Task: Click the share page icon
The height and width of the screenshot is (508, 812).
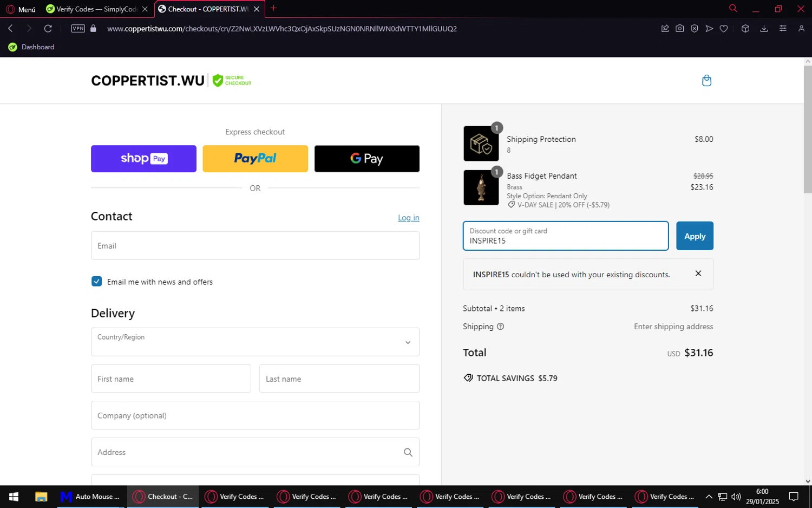Action: 665,29
